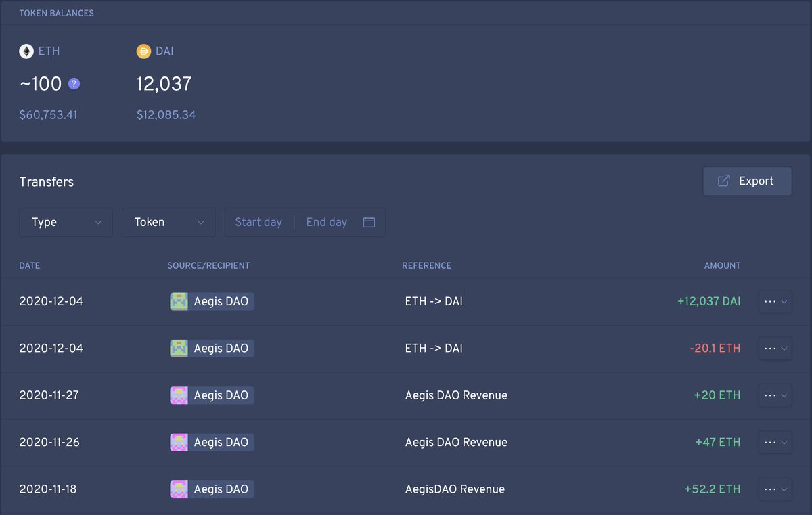
Task: Open the Type filter dropdown
Action: coord(66,222)
